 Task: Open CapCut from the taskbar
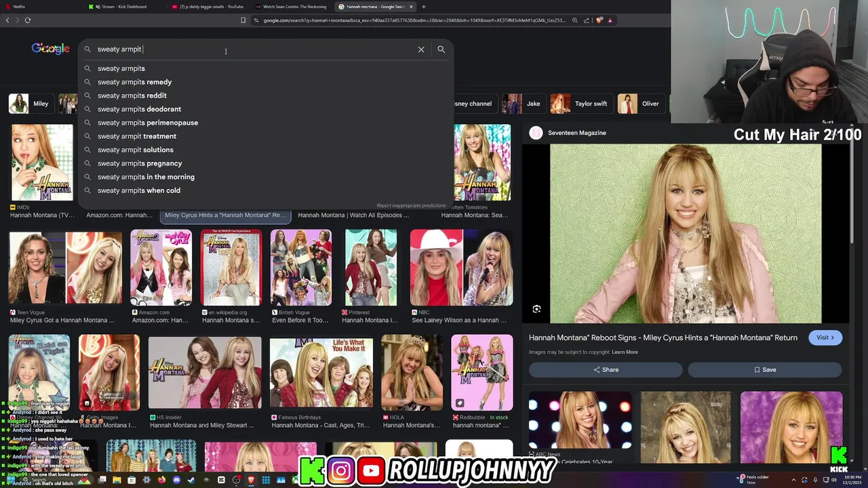(221, 480)
